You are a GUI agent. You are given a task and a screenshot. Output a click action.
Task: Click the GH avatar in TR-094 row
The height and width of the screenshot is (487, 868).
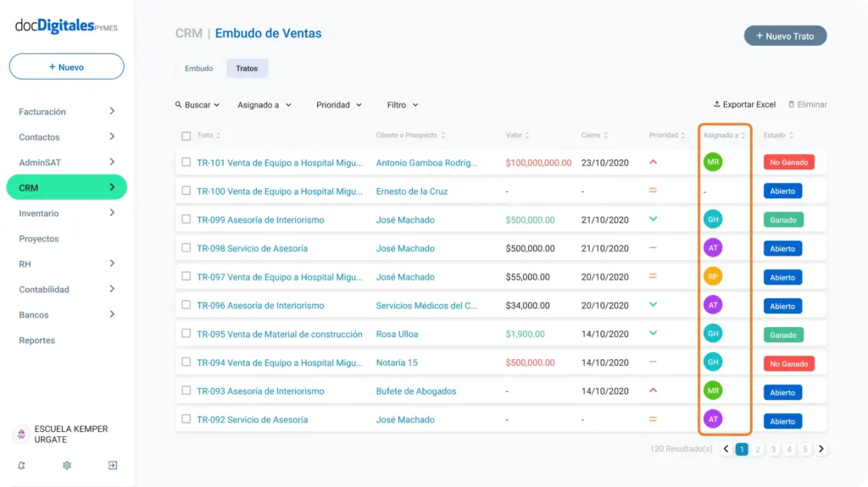[x=713, y=362]
